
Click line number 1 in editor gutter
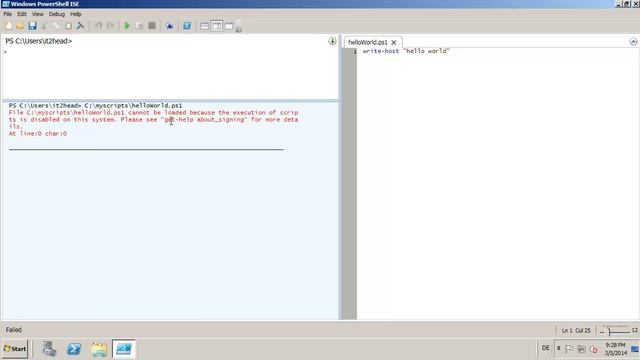click(x=355, y=51)
